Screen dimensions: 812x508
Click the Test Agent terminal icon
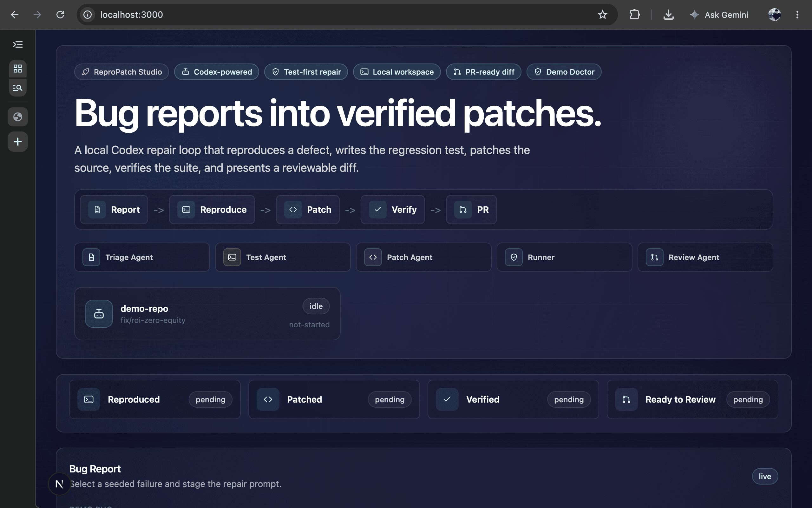click(232, 257)
